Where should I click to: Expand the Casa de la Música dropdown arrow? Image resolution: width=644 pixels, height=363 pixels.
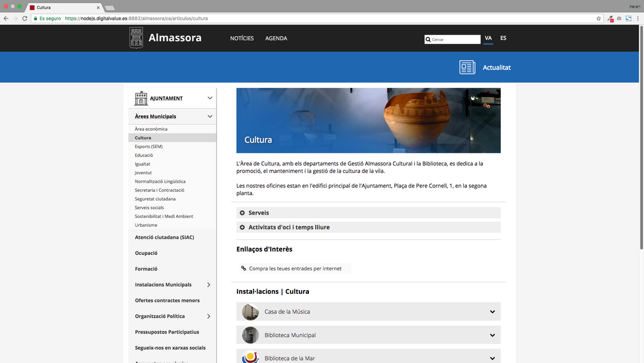(x=492, y=312)
